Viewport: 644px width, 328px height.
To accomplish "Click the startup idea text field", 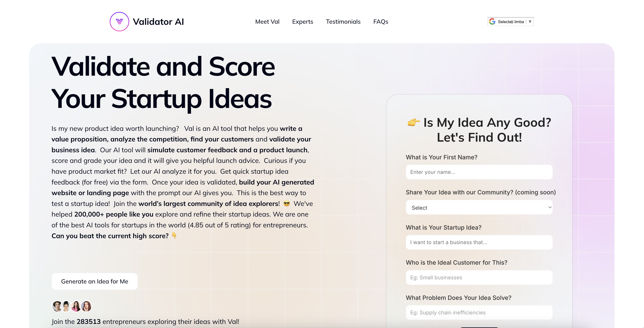I will tap(479, 242).
